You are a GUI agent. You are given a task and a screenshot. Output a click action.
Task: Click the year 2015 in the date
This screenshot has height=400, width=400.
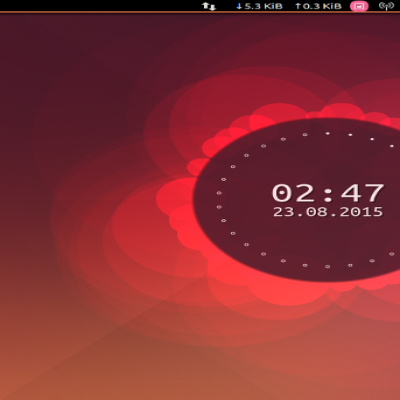[x=361, y=212]
